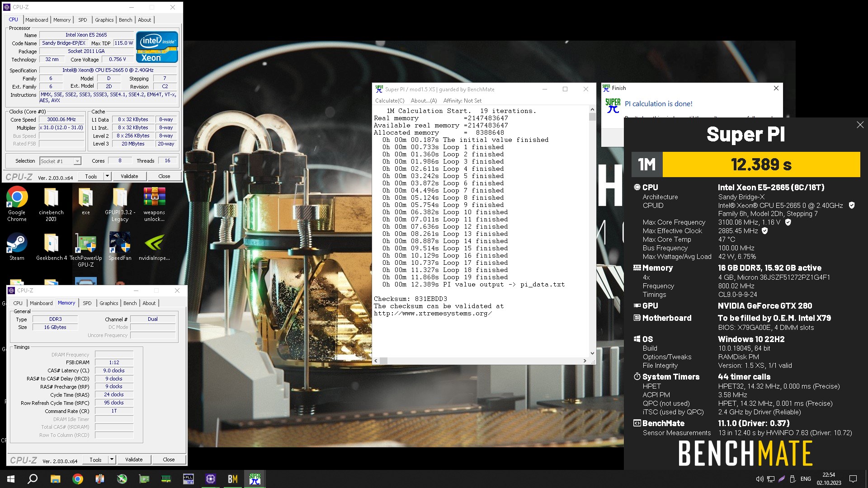
Task: Open Bench tab in top CPU-Z window
Action: click(x=126, y=20)
